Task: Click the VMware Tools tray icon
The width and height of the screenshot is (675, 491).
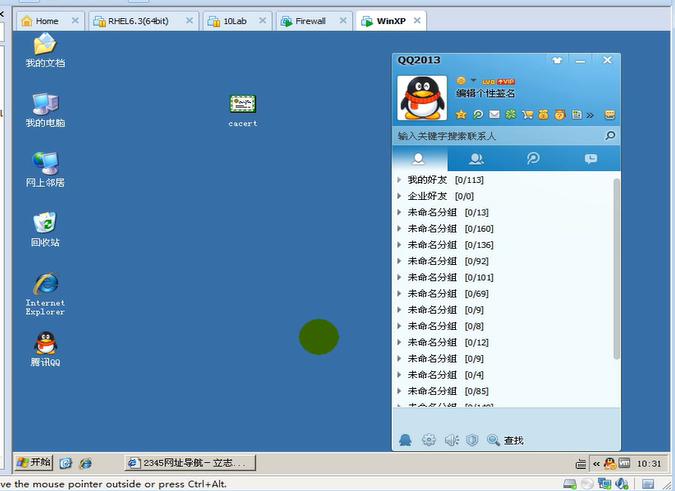Action: [624, 463]
